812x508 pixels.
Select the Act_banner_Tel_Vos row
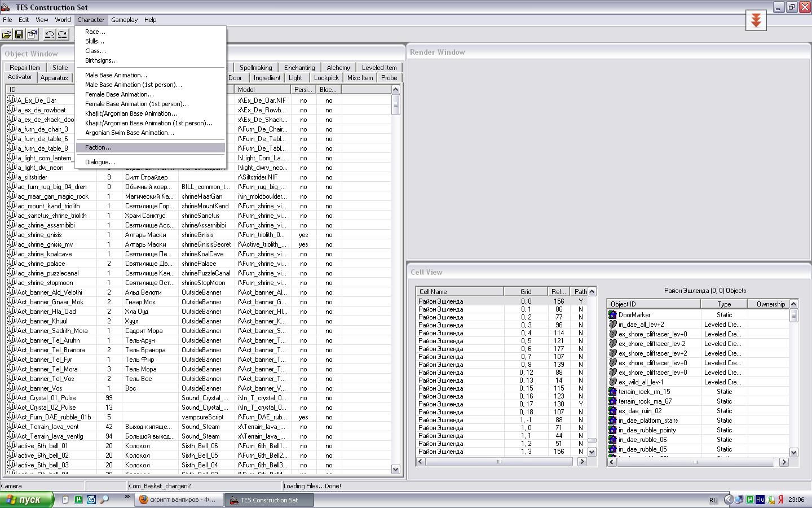click(198, 378)
